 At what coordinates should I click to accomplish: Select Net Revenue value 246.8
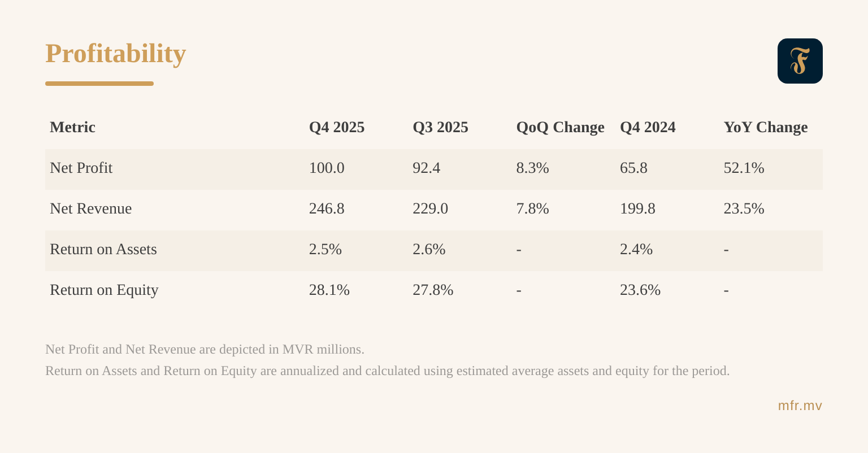click(x=327, y=208)
